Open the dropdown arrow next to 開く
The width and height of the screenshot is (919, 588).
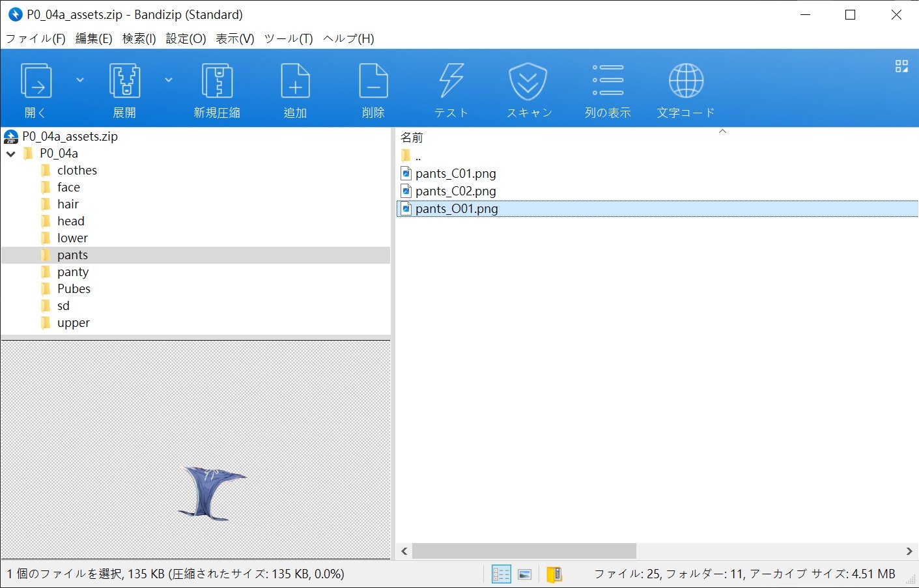pos(80,80)
